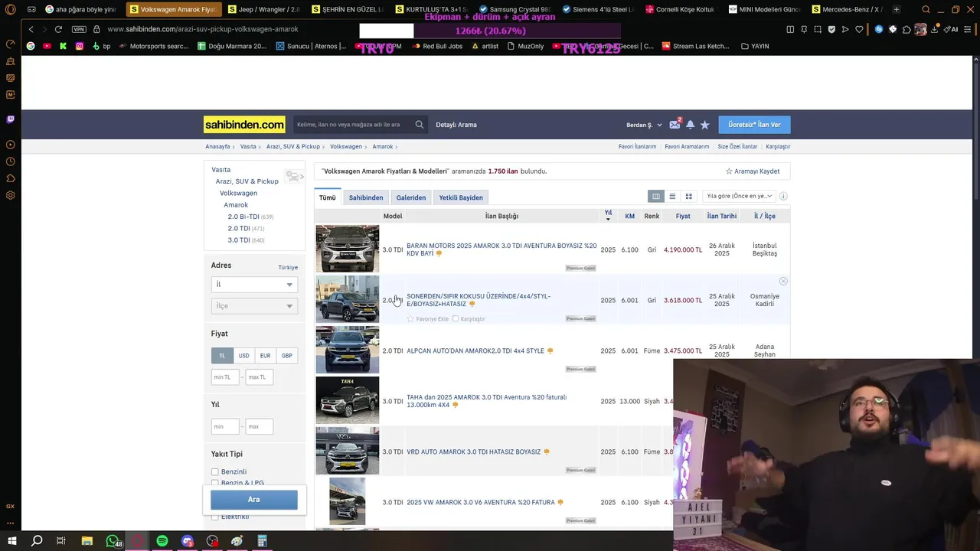Viewport: 980px width, 551px height.
Task: Sort listings by the Yıl column arrow
Action: (608, 220)
